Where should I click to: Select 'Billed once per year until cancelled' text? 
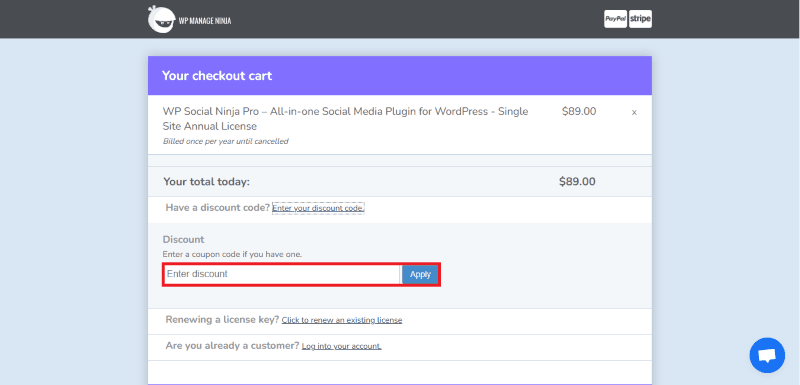point(226,141)
